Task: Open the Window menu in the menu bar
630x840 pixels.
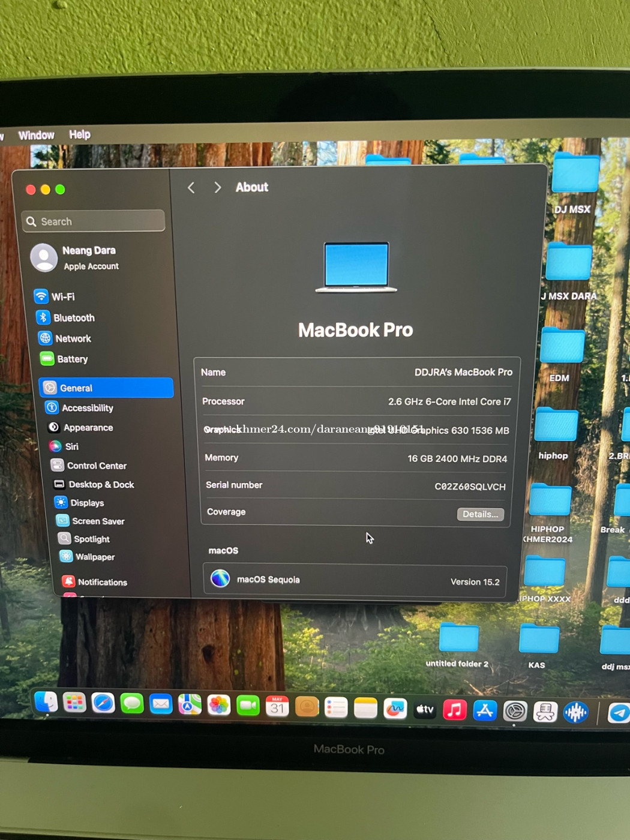Action: (36, 136)
